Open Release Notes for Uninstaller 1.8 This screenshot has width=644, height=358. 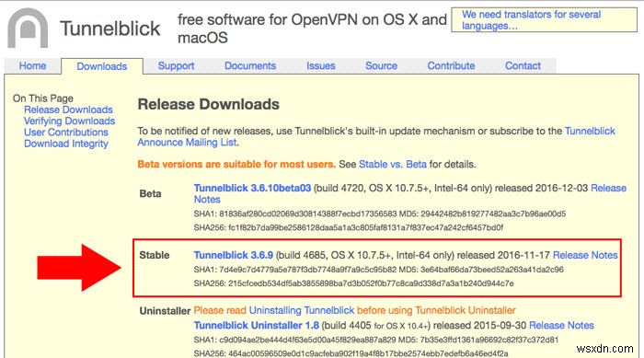561,325
